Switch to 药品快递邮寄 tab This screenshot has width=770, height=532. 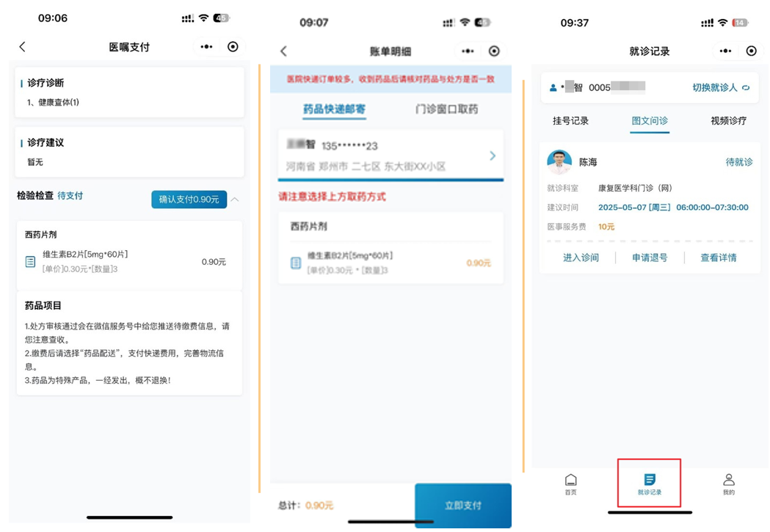pos(334,109)
